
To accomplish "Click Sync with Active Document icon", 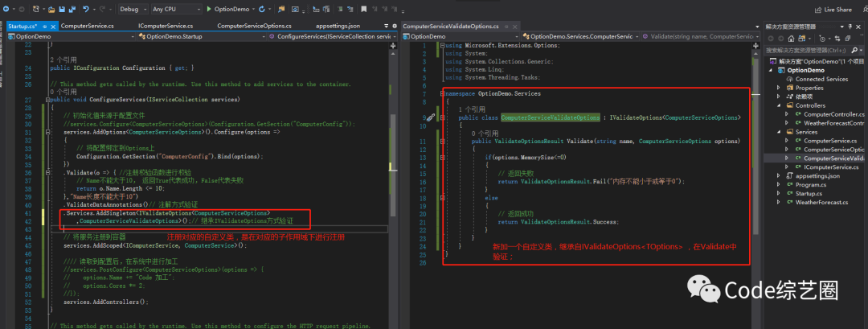I will [837, 39].
